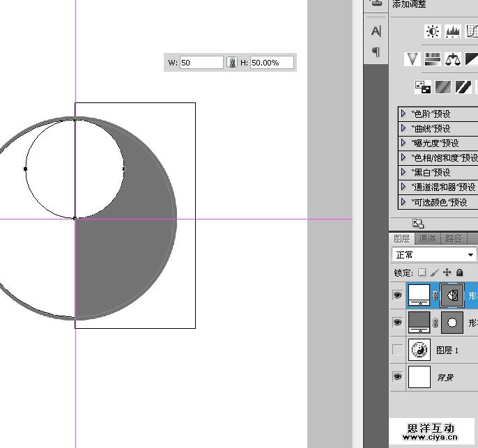Lock all layer attributes
Image resolution: width=478 pixels, height=448 pixels.
(x=459, y=272)
